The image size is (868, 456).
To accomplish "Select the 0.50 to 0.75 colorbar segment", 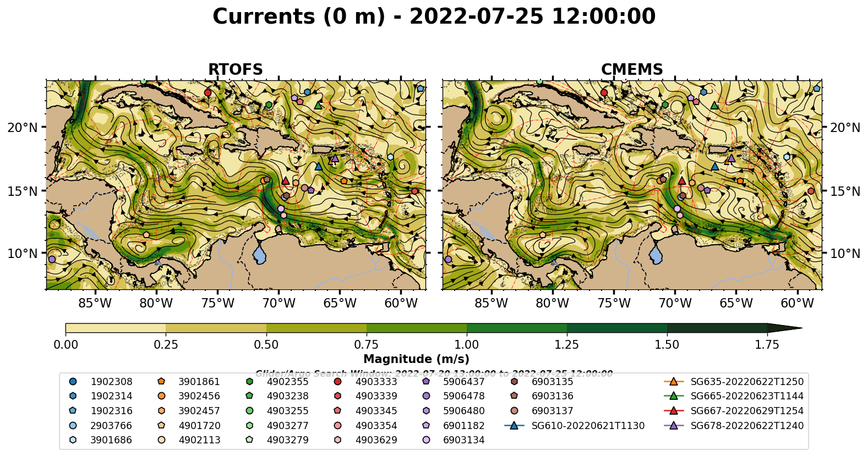I will tap(316, 328).
